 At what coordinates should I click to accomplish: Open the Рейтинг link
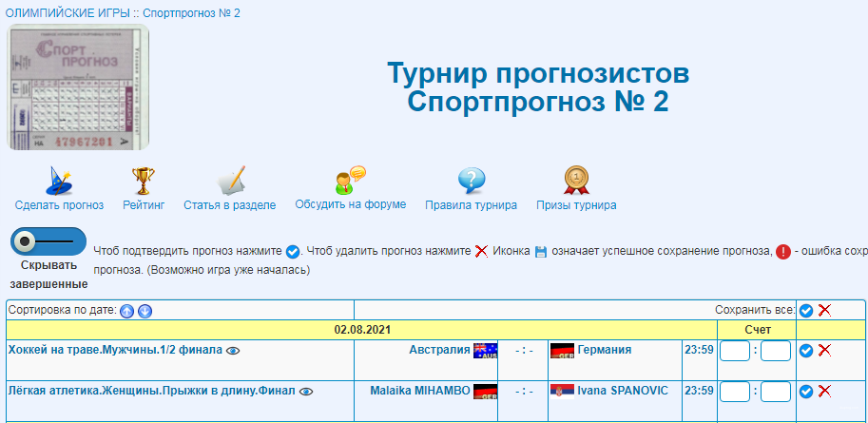[x=144, y=205]
